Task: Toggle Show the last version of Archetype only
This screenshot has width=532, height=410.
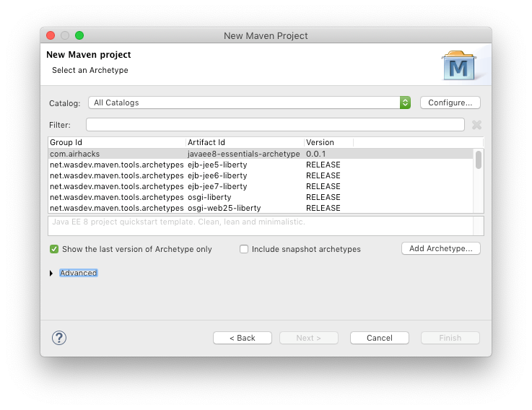Action: 54,249
